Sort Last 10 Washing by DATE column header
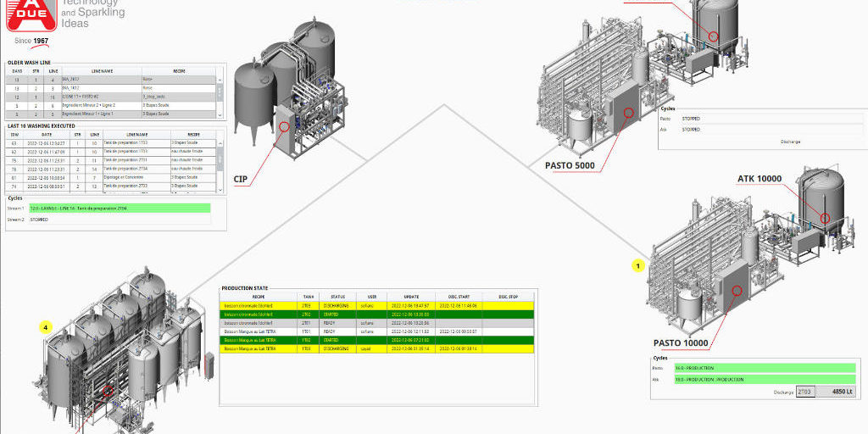Screen dimensions: 868x434 (x=47, y=134)
